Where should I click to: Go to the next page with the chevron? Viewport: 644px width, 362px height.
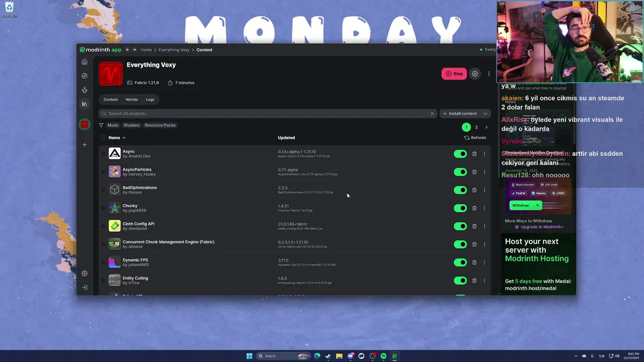486,127
